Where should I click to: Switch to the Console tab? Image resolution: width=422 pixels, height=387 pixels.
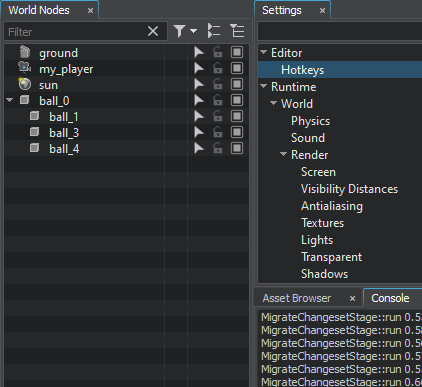click(390, 298)
